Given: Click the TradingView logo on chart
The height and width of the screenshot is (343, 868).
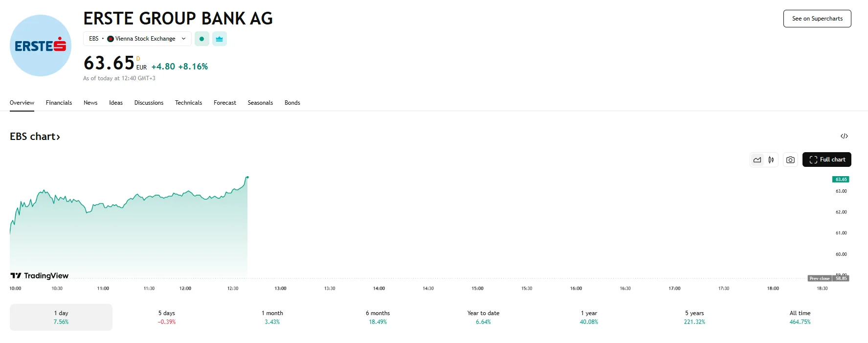Looking at the screenshot, I should coord(40,276).
